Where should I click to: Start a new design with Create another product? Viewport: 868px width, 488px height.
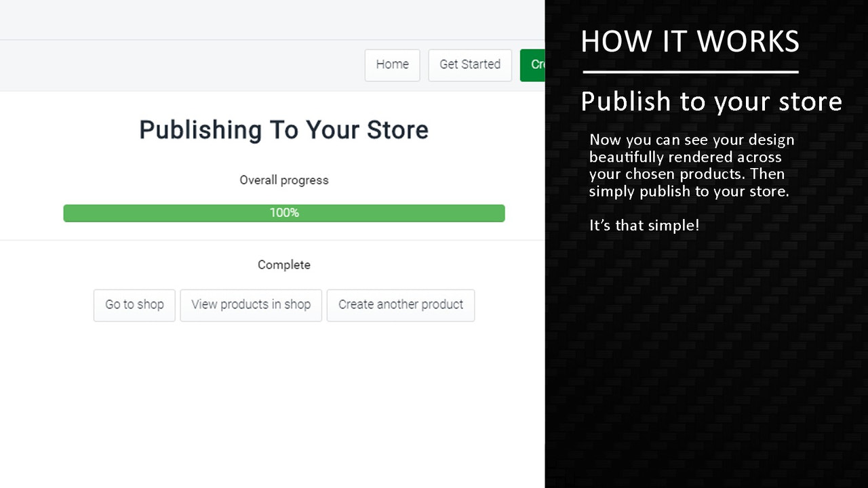(x=400, y=305)
